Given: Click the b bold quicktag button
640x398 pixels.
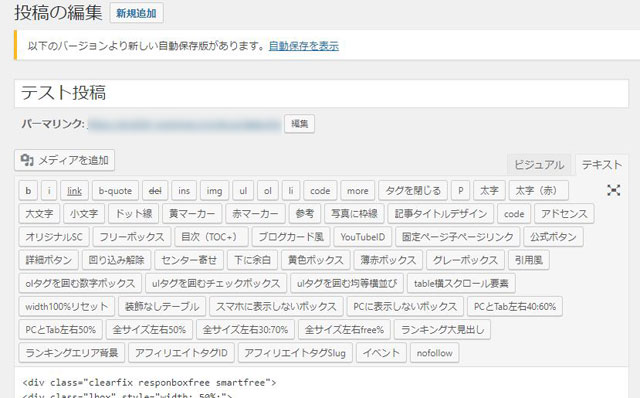Looking at the screenshot, I should pyautogui.click(x=28, y=191).
